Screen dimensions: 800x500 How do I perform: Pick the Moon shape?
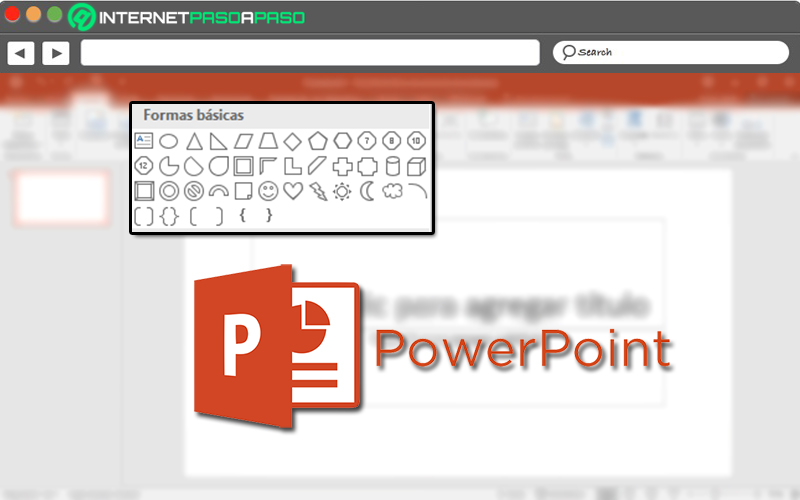point(367,191)
